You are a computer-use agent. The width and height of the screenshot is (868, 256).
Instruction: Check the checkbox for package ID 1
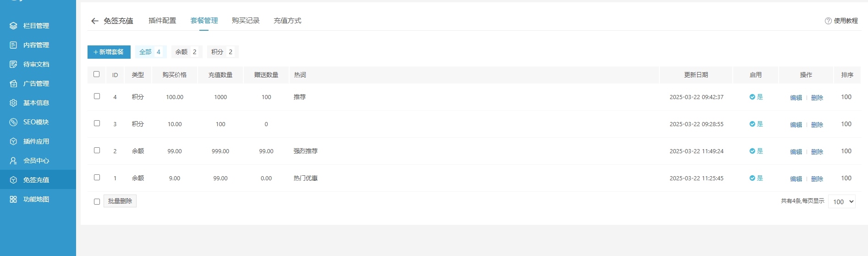pos(97,178)
